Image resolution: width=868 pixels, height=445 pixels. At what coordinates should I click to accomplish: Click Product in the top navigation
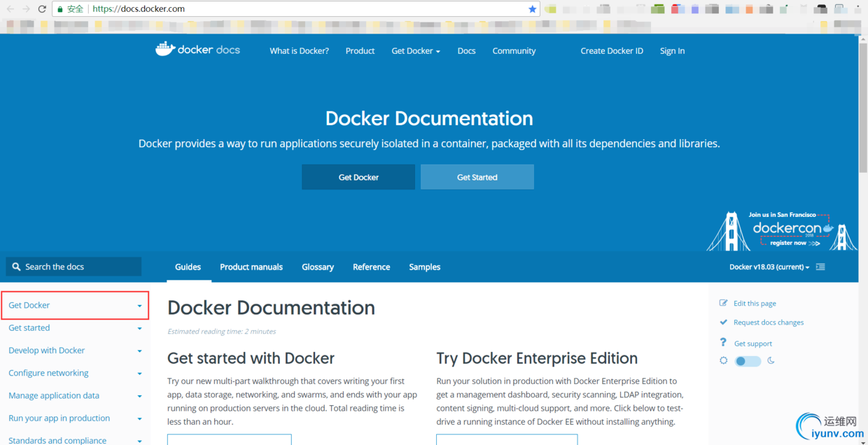[x=360, y=51]
